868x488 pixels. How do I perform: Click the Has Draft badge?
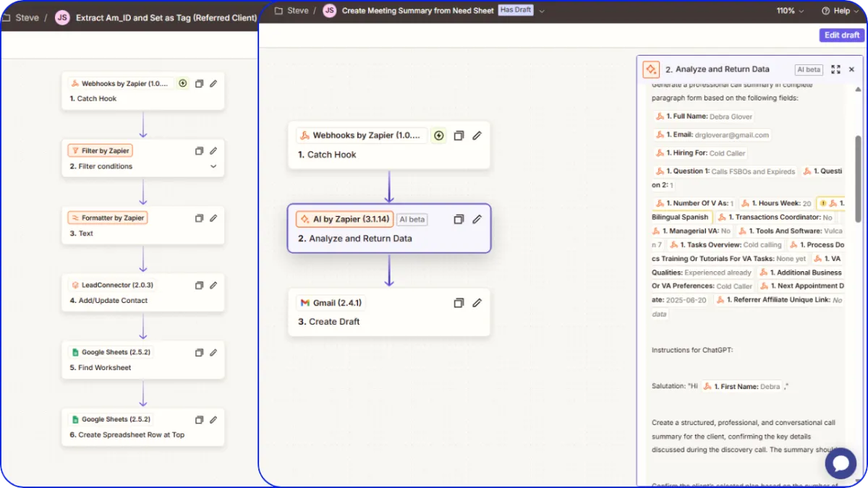(515, 10)
